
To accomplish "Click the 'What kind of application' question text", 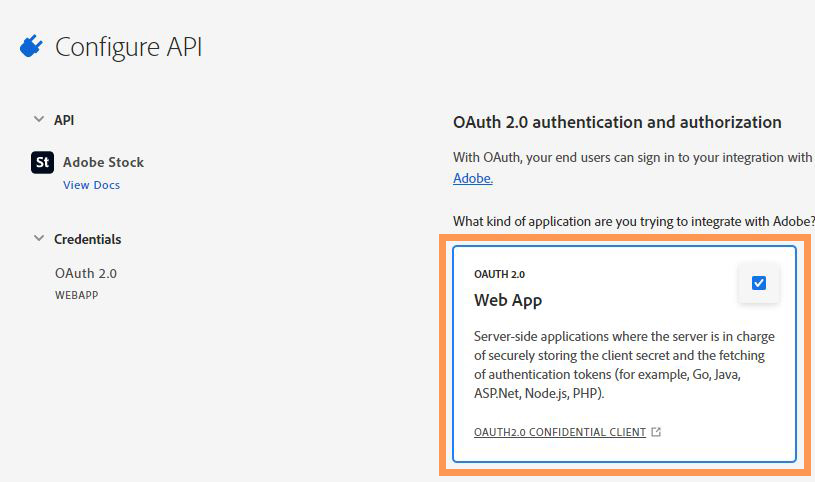I will 634,222.
